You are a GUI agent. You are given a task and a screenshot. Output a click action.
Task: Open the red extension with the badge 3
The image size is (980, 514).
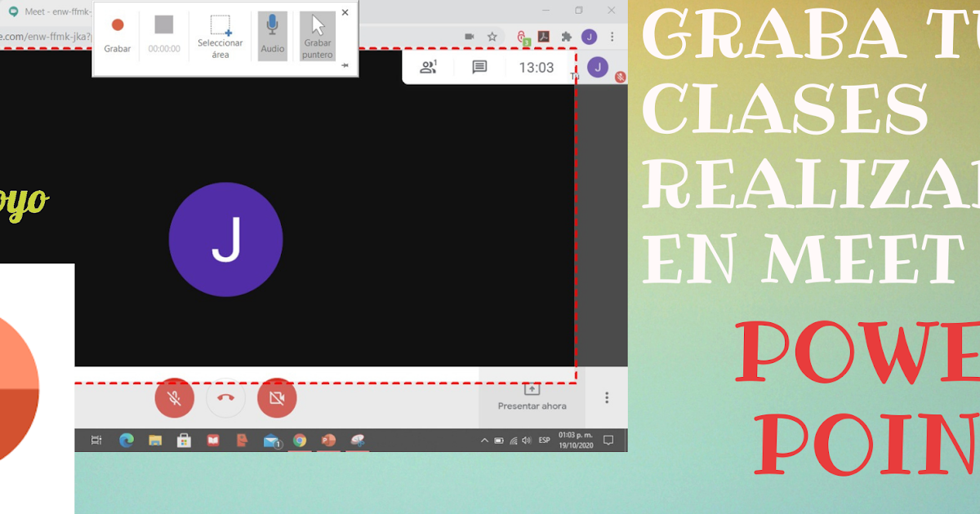[523, 38]
